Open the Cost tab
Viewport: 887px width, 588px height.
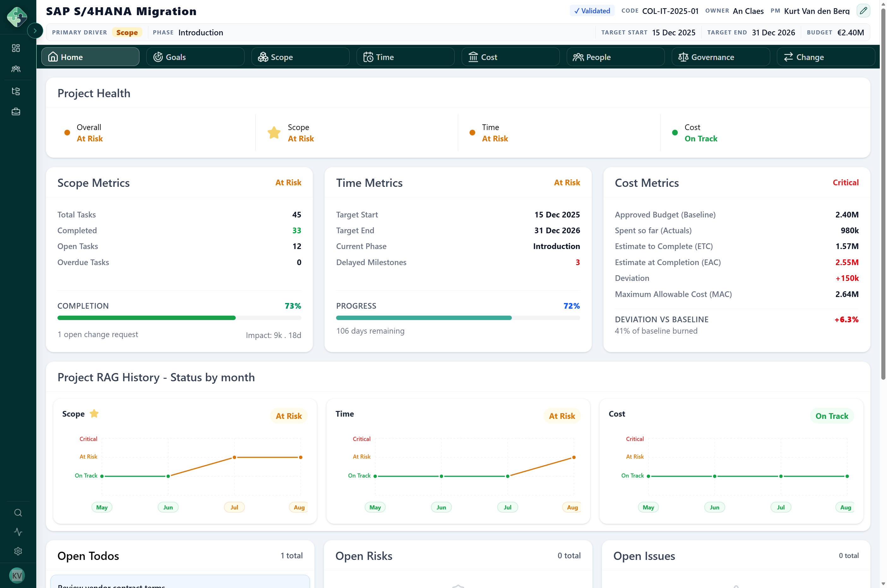point(511,57)
